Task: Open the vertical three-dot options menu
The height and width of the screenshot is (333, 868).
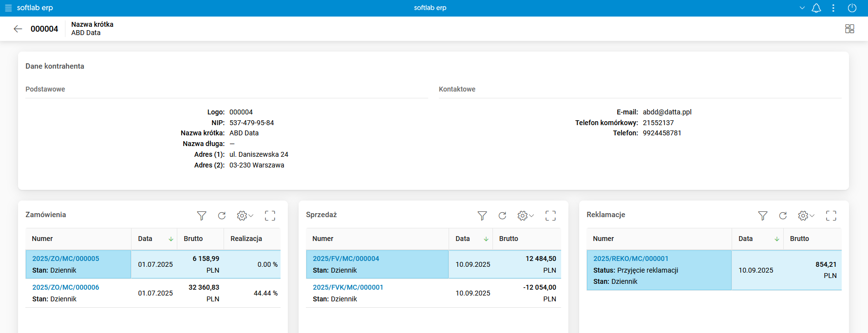Action: click(833, 8)
